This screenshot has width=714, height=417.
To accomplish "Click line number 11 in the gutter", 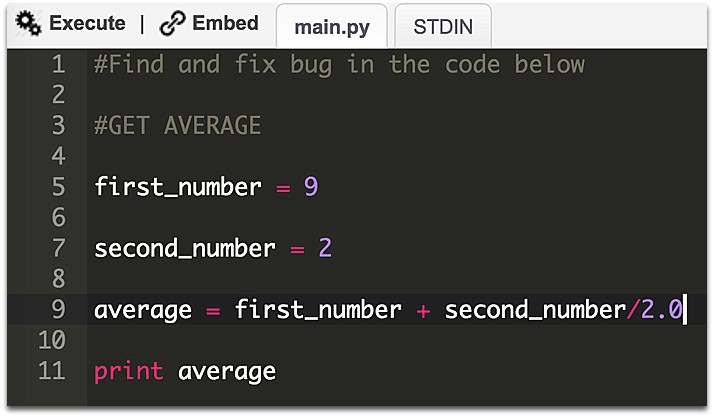I will (51, 371).
